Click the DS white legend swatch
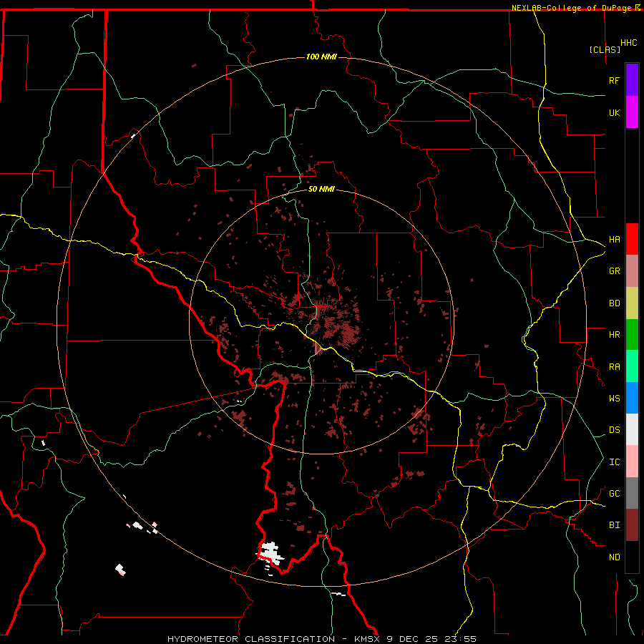The image size is (644, 644). (x=632, y=429)
